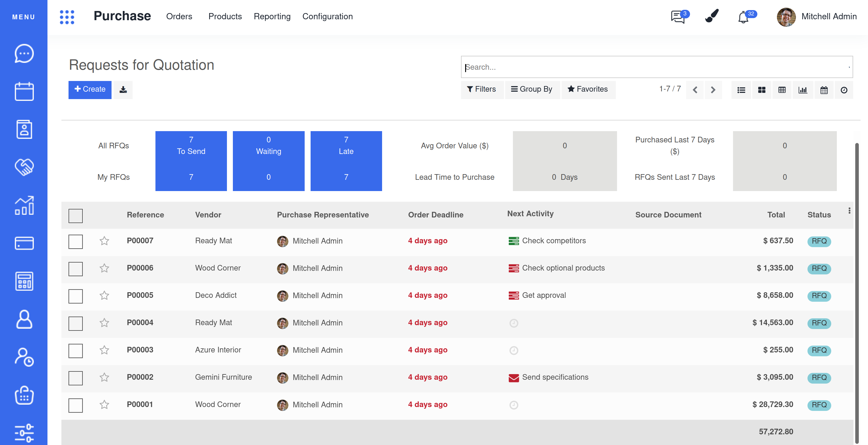The width and height of the screenshot is (868, 445).
Task: Open the Group By dropdown
Action: click(532, 89)
